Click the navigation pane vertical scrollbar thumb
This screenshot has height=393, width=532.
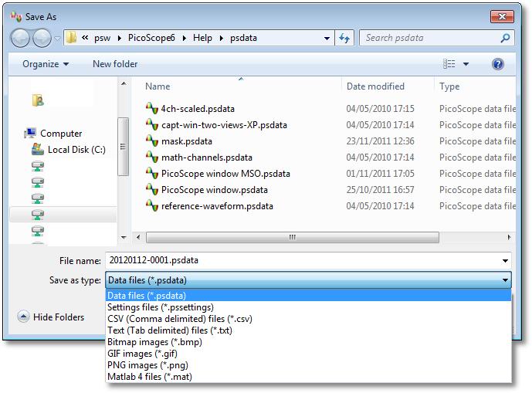124,147
